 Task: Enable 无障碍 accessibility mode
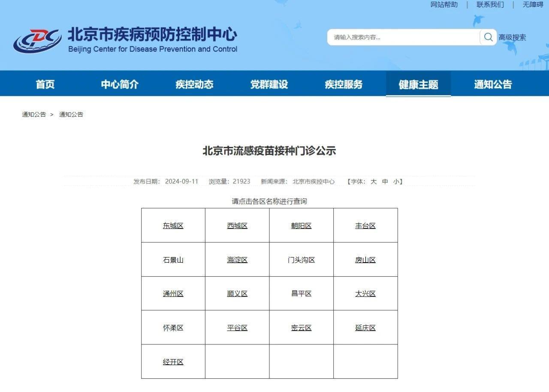pyautogui.click(x=533, y=5)
